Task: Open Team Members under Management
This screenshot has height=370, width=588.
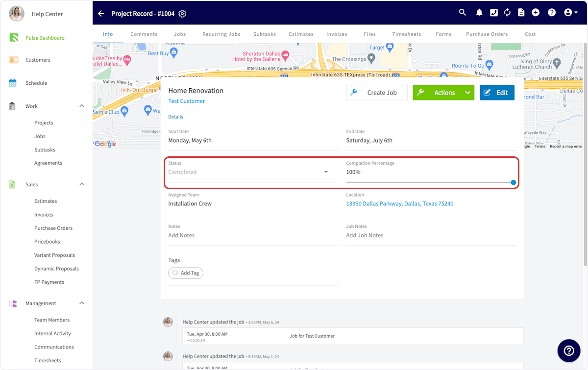Action: point(52,320)
